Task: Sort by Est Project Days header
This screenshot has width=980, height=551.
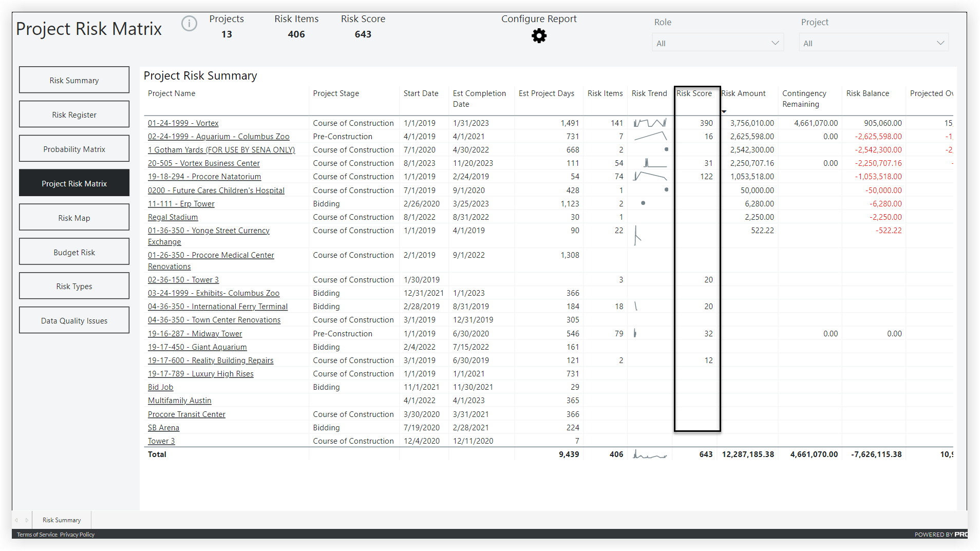Action: pos(546,93)
